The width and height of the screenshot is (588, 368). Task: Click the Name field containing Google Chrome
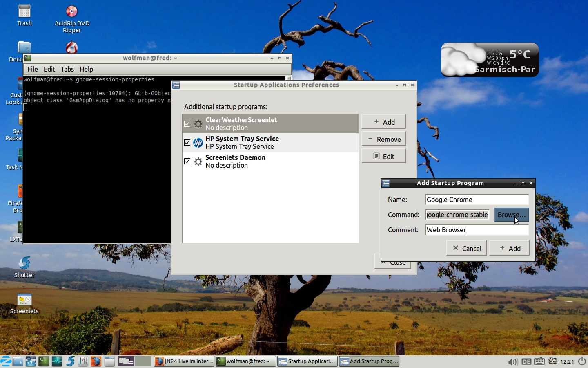[x=477, y=200]
